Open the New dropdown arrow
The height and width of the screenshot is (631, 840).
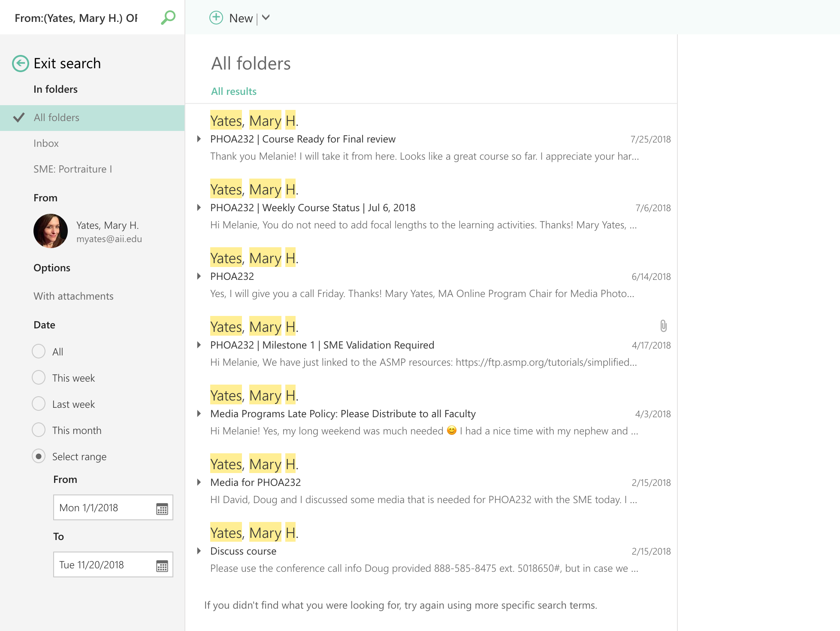(x=266, y=18)
